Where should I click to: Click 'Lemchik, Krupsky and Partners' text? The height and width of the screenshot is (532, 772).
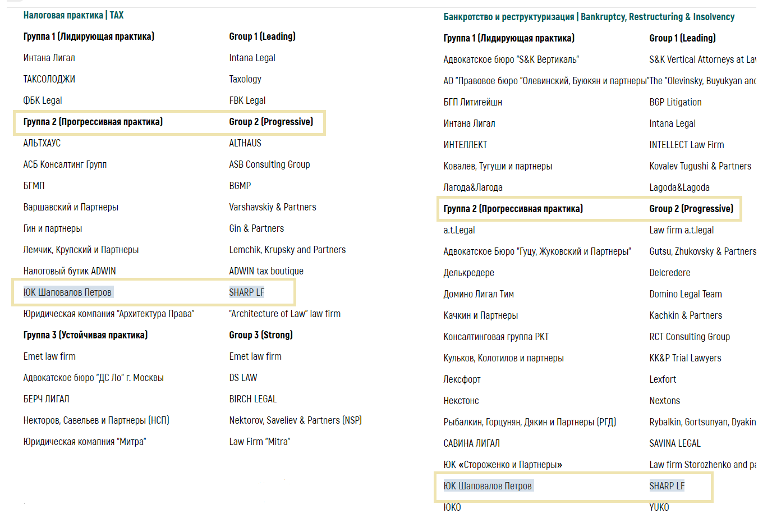[287, 250]
